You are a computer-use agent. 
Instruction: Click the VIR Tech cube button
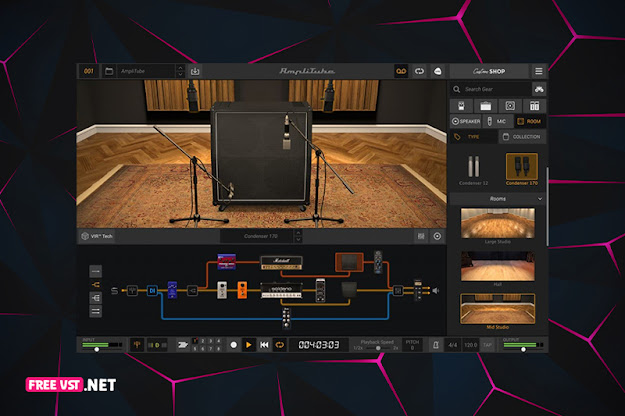point(97,236)
